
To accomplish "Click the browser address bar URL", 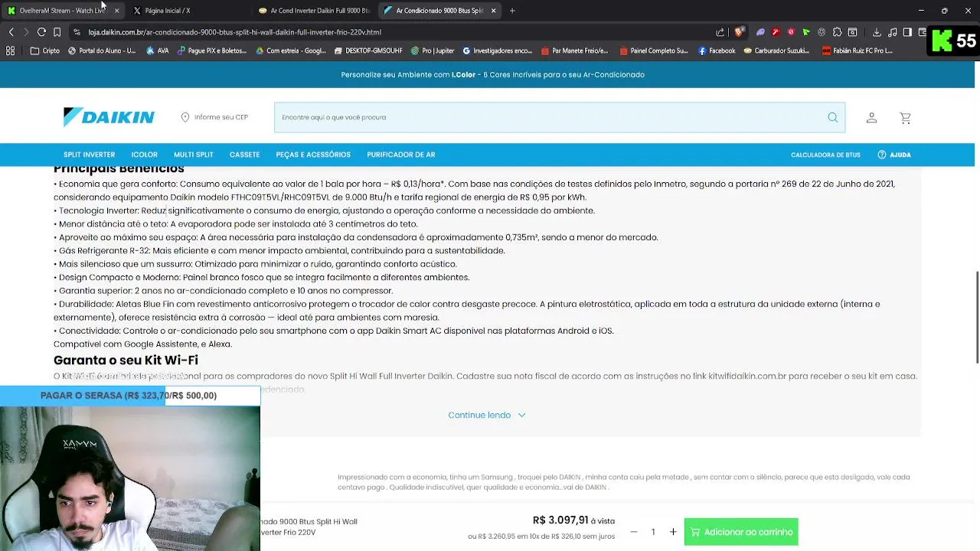I will coord(234,32).
